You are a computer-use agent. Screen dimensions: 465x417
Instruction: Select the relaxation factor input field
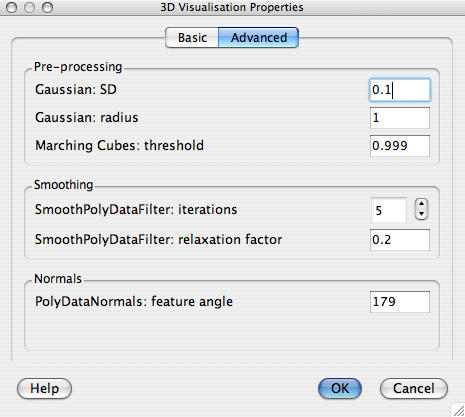(x=400, y=240)
